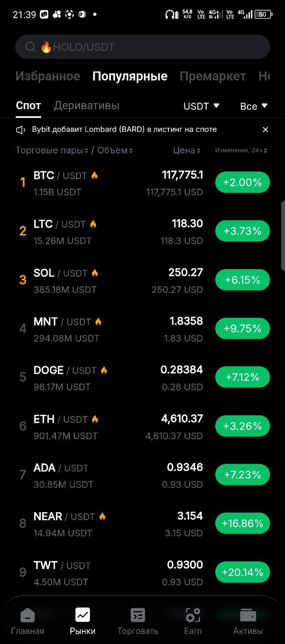Dismiss the Lombard (BARD) listing banner
Screen dimensions: 285x644
point(265,130)
